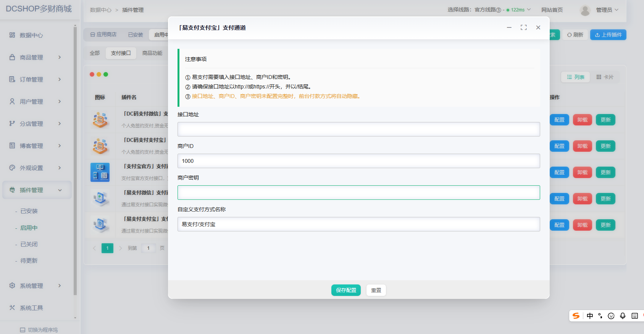Click 配置 for DC码支付微信 row
Image resolution: width=644 pixels, height=334 pixels.
[559, 120]
